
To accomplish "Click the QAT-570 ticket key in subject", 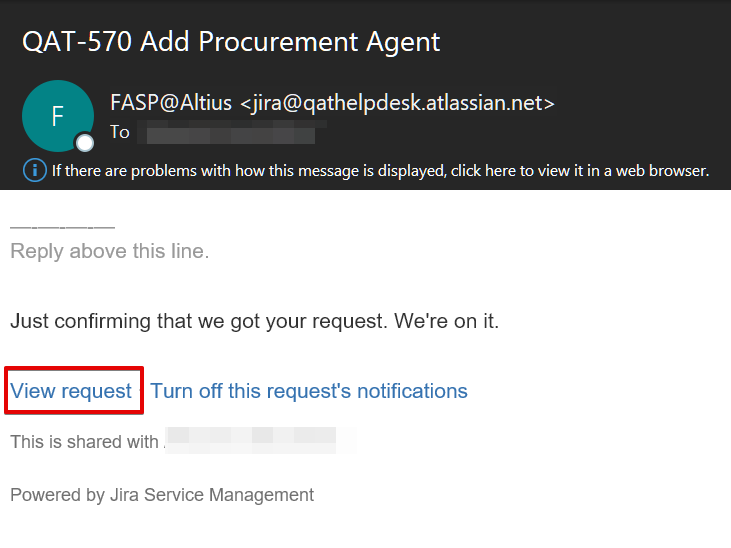I will point(77,42).
